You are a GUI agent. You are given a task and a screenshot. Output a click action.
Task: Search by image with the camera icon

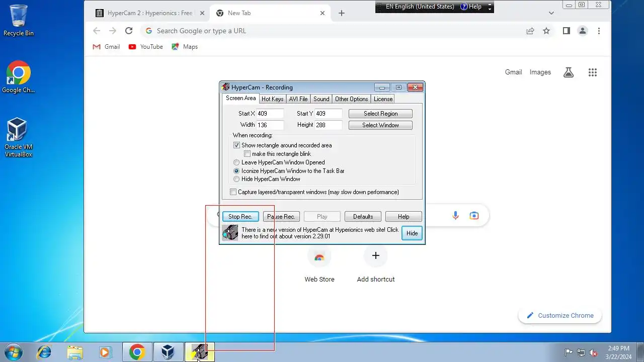tap(474, 216)
